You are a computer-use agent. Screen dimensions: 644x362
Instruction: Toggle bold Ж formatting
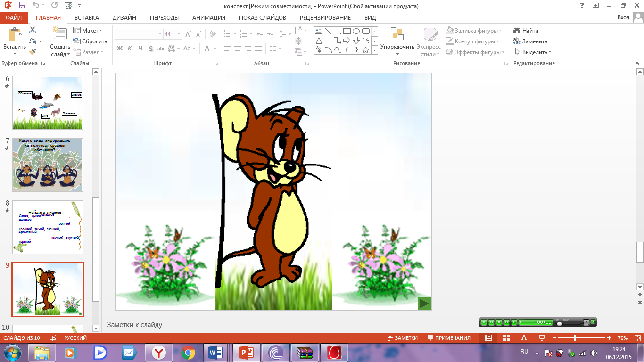[120, 49]
